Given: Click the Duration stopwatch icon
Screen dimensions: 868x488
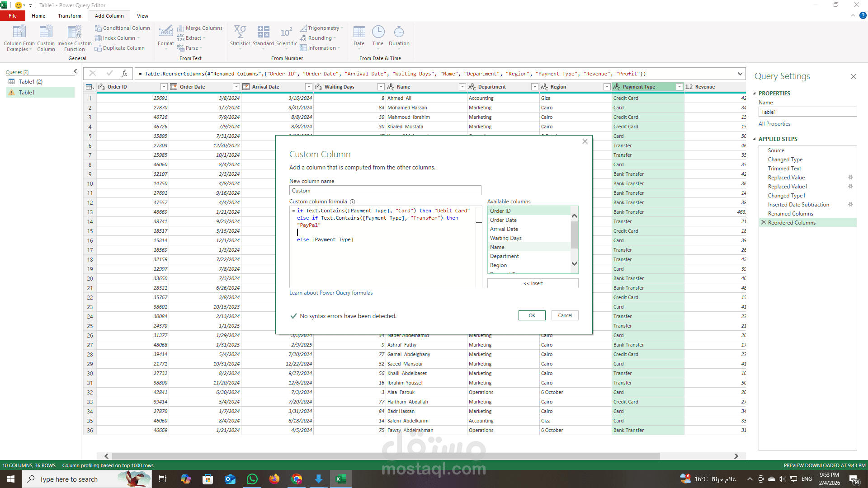Looking at the screenshot, I should pyautogui.click(x=399, y=33).
